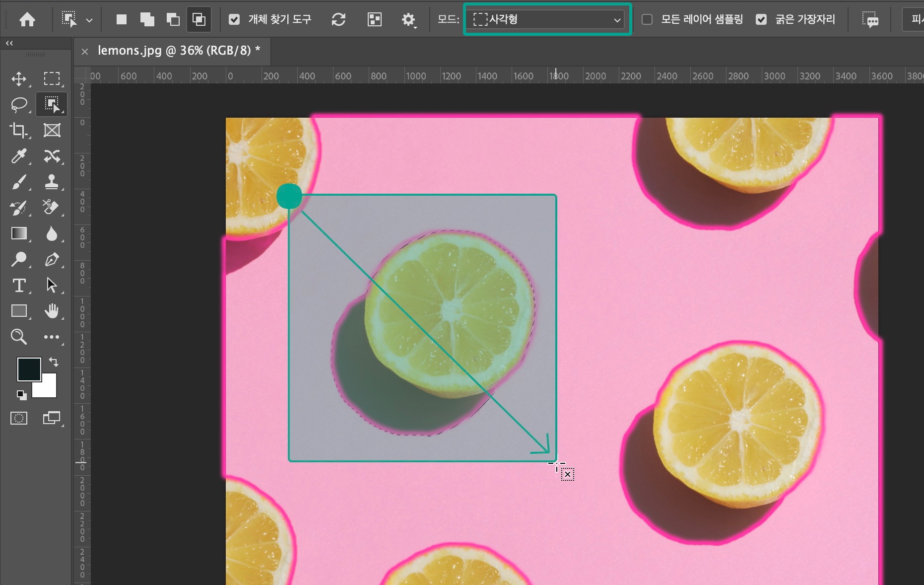924x585 pixels.
Task: Collapse the tools panel with double chevron
Action: [9, 43]
